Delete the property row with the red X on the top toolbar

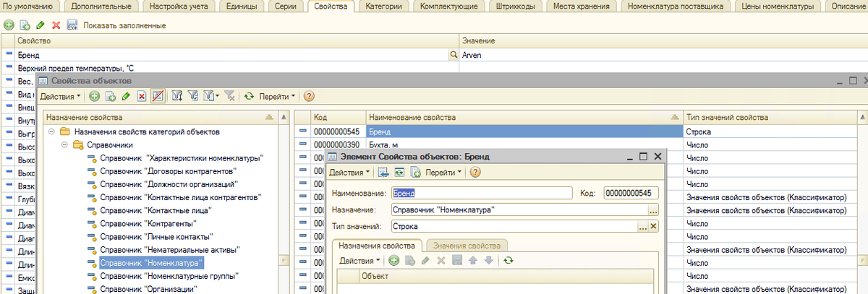tap(56, 25)
